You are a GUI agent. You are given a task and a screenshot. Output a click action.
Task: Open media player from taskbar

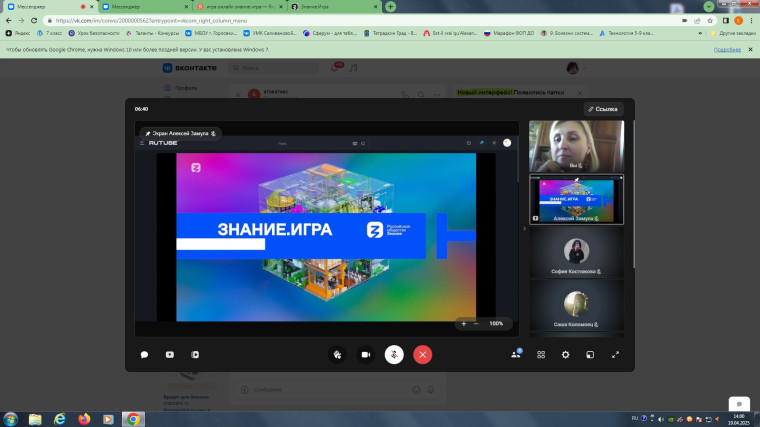point(108,419)
